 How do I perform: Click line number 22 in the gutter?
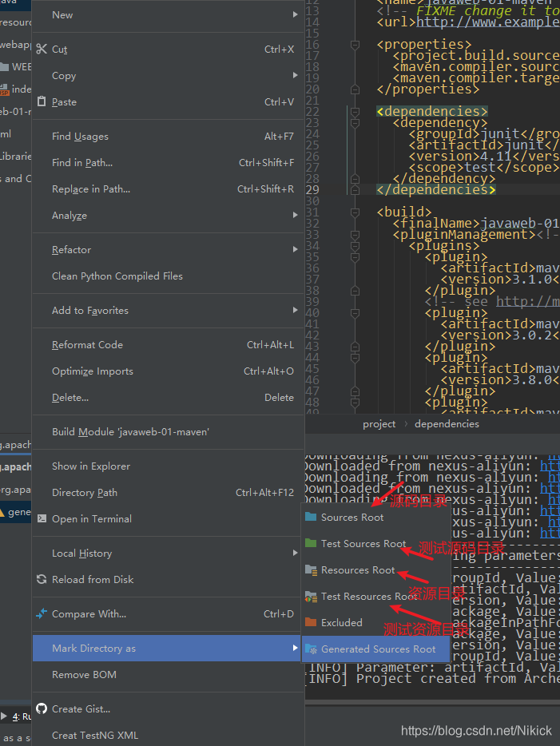[x=312, y=112]
